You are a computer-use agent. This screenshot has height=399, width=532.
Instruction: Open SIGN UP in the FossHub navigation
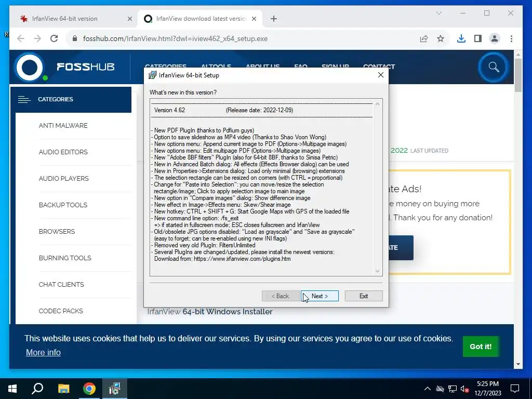(x=335, y=66)
